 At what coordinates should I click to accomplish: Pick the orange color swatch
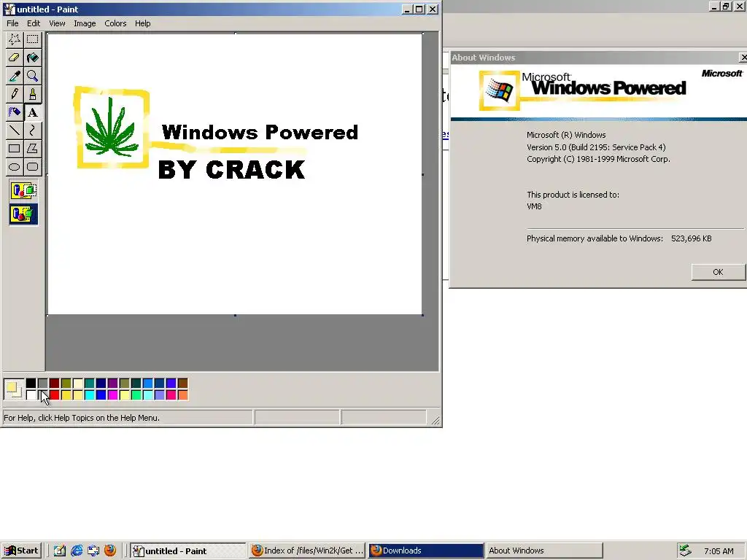coord(183,394)
